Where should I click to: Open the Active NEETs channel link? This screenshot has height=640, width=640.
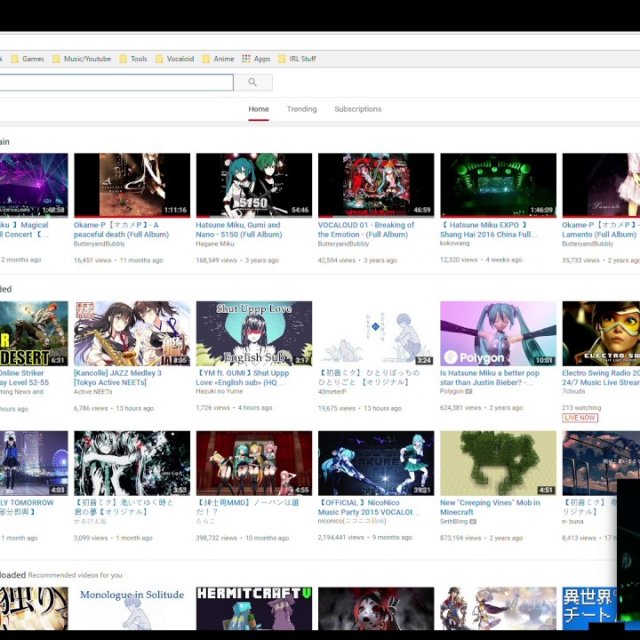[x=93, y=391]
